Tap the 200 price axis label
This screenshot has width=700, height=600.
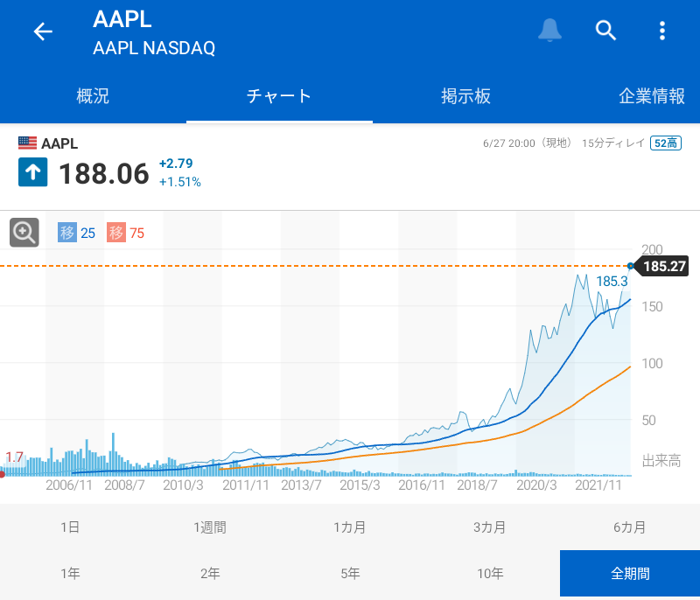pos(652,249)
